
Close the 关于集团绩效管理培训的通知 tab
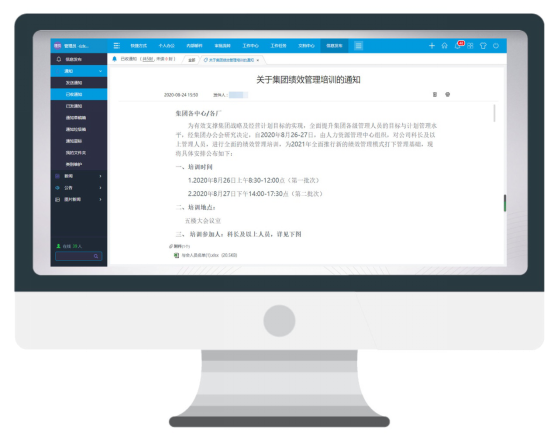pos(258,60)
